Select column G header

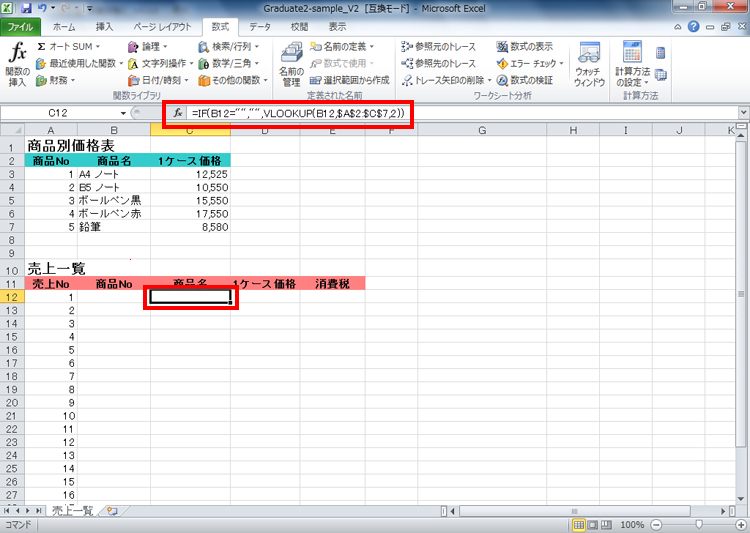[482, 130]
